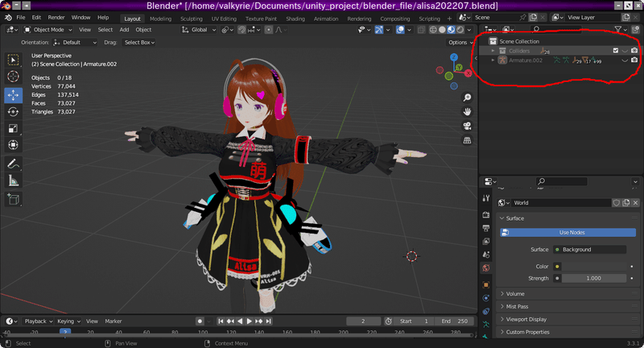
Task: Open the Physics properties tab
Action: 486,298
